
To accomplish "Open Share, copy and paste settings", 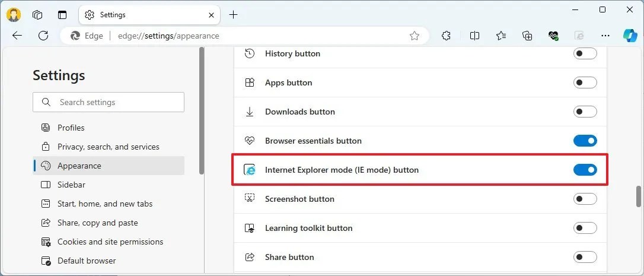I will tap(109, 223).
